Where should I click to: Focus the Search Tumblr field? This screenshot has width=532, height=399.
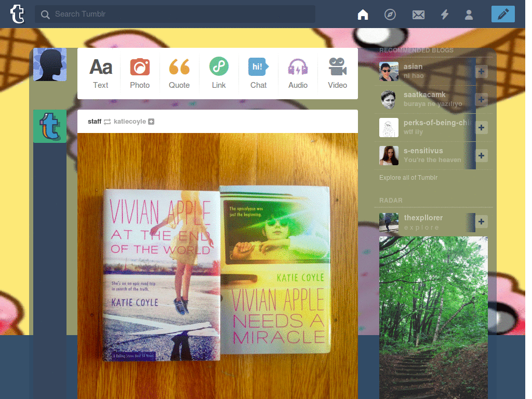pyautogui.click(x=175, y=14)
